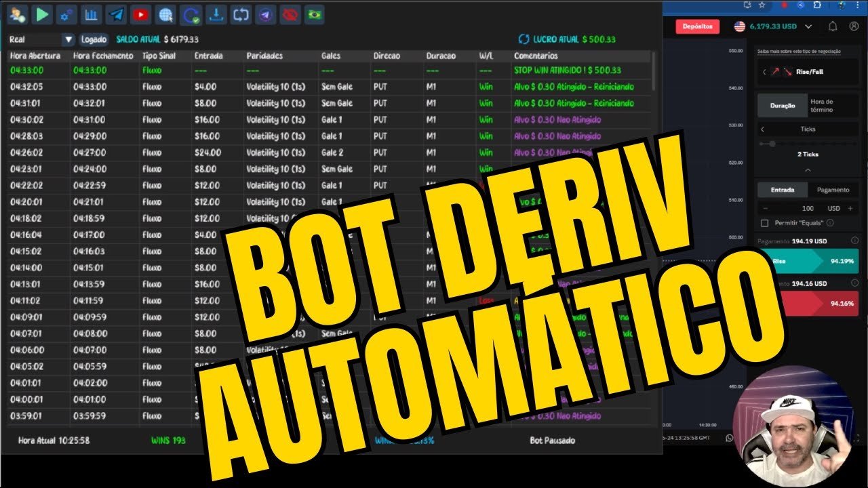Select the Entrada tab

[x=783, y=190]
